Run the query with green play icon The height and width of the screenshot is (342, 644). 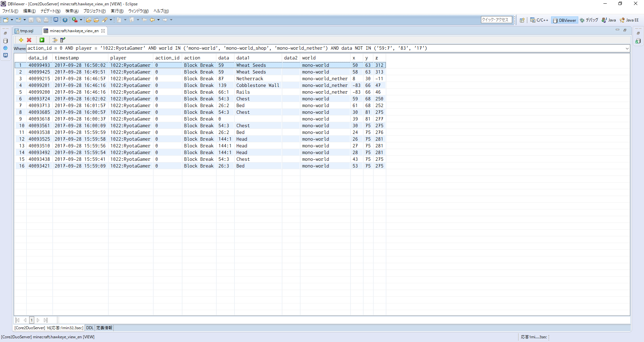[42, 40]
